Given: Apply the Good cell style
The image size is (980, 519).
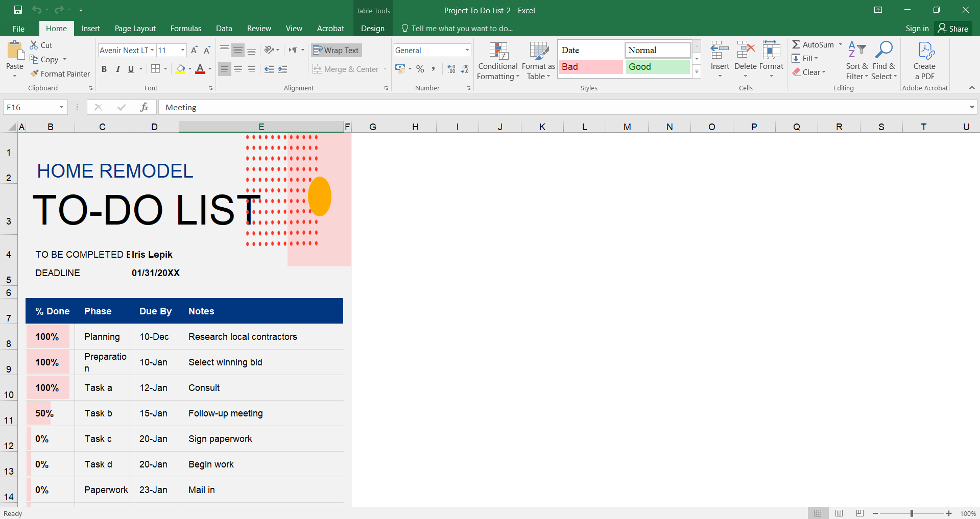Looking at the screenshot, I should (657, 67).
